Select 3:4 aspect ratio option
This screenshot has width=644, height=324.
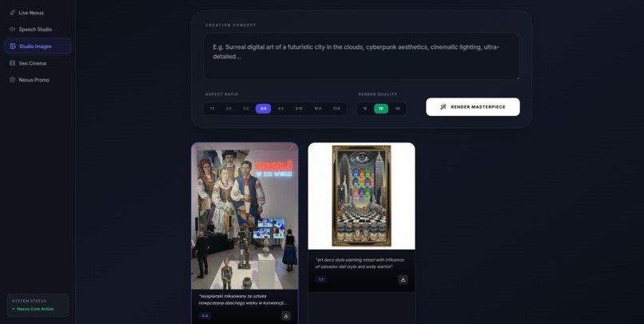click(x=263, y=109)
